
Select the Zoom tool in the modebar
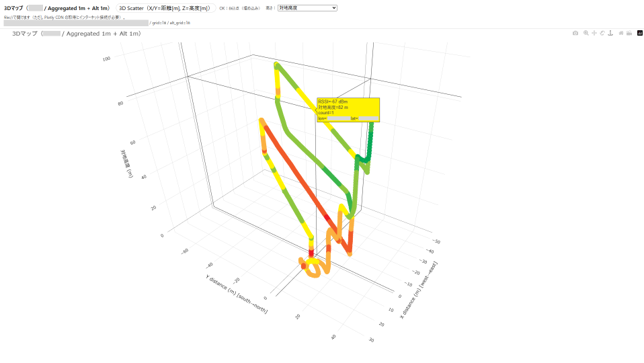point(586,33)
